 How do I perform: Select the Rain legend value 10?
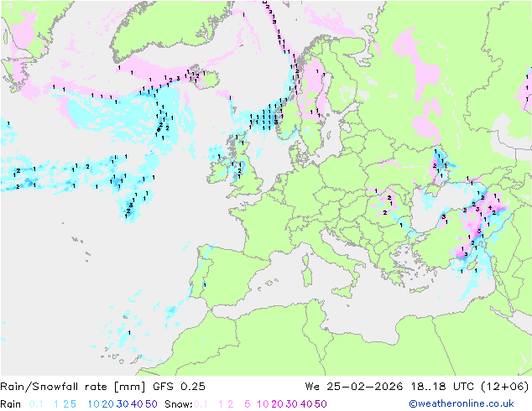click(93, 404)
